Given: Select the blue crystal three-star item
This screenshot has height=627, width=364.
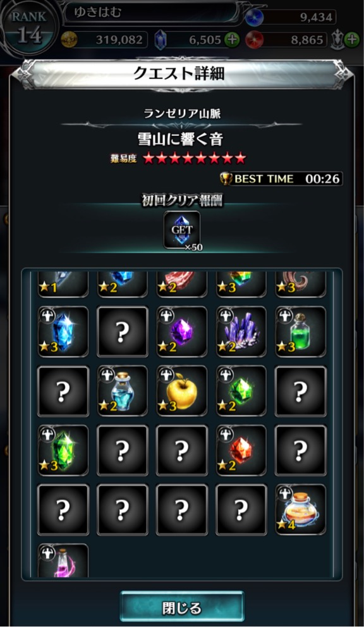Looking at the screenshot, I should [63, 332].
